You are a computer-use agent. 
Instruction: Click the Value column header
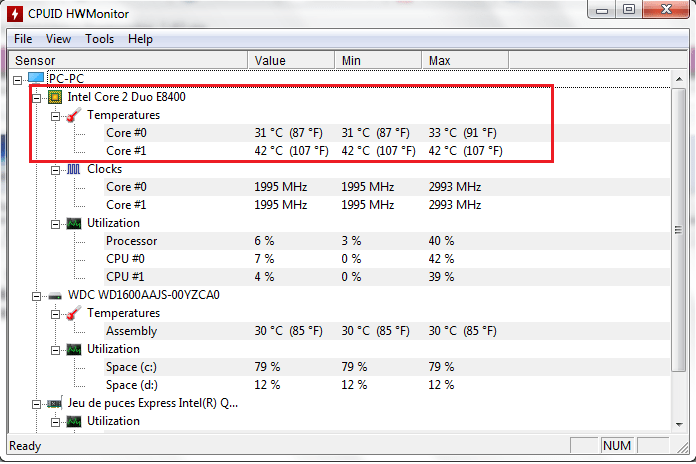click(270, 61)
